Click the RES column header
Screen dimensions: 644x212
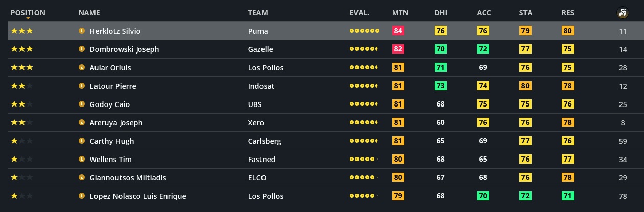pos(568,13)
